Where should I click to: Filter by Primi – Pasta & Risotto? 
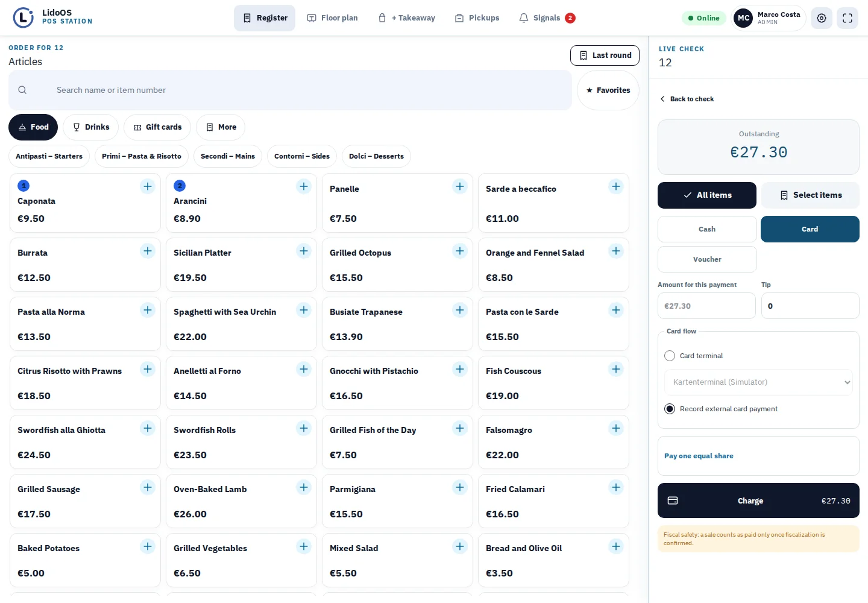[142, 156]
